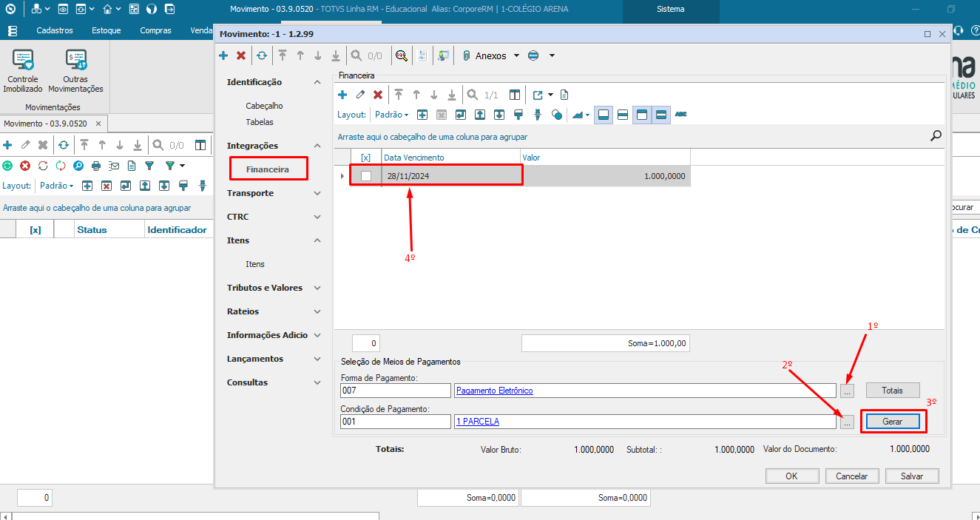Toggle the [x] select-all header in Financeira grid

click(x=365, y=158)
